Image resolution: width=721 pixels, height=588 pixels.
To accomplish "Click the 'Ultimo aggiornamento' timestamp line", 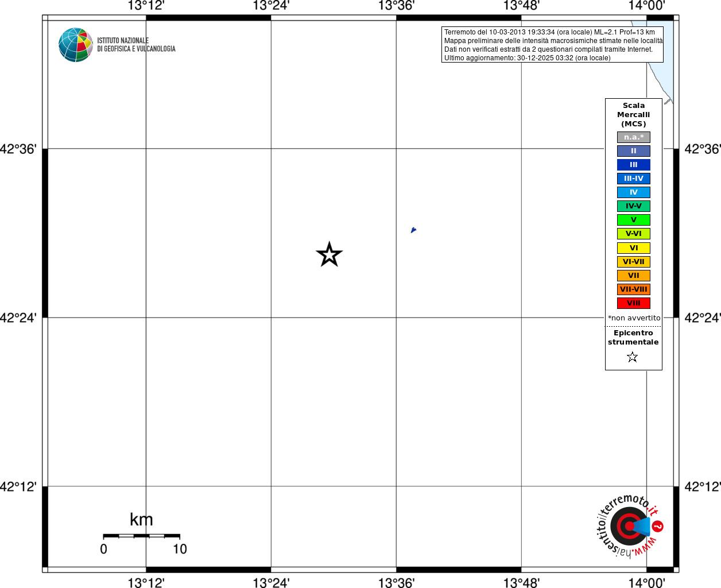I will 527,58.
